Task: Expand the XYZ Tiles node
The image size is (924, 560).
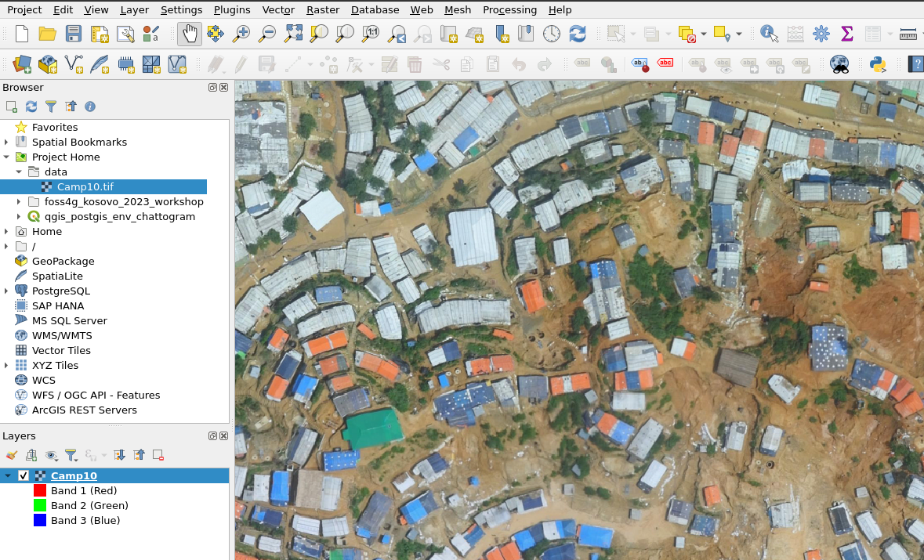Action: 6,366
